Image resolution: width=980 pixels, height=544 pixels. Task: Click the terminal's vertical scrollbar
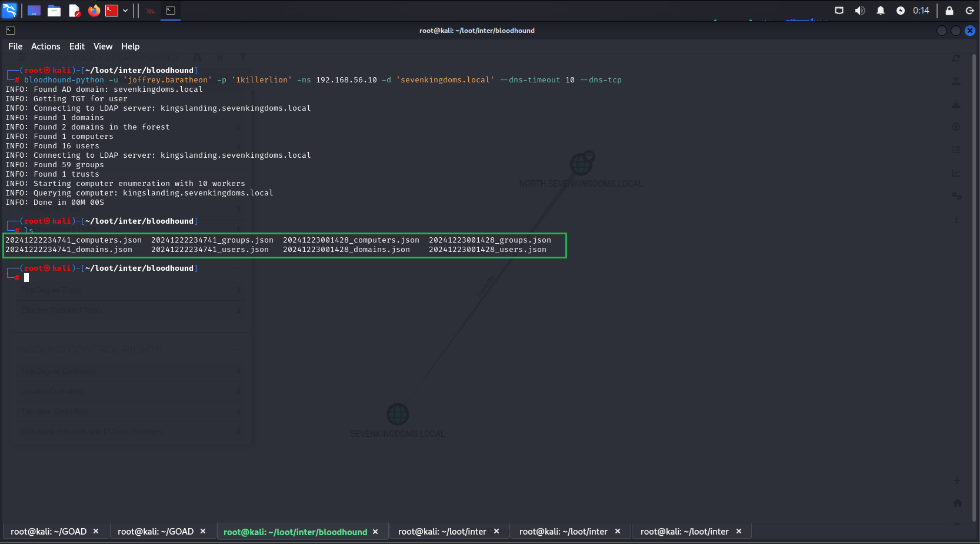(x=974, y=283)
